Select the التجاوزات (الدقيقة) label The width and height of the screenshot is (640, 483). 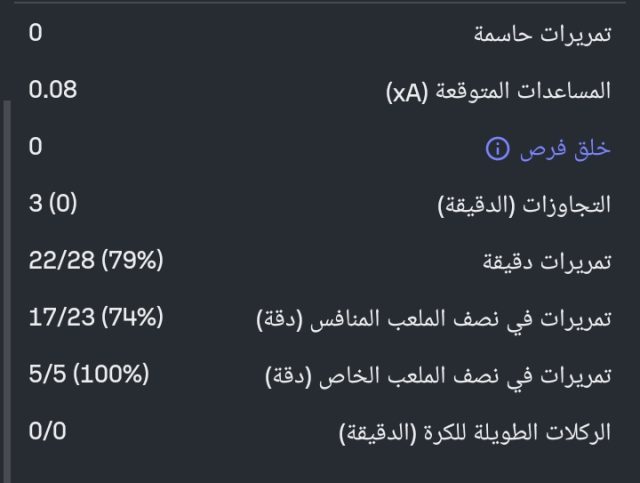pos(525,206)
